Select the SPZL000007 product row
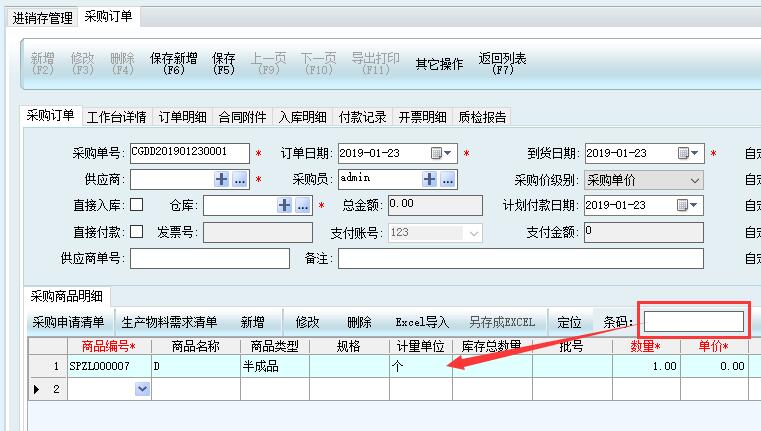The height and width of the screenshot is (431, 761). [100, 366]
